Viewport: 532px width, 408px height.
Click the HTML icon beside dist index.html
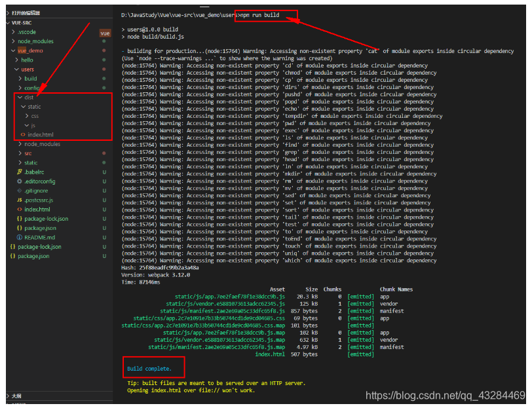coord(23,135)
